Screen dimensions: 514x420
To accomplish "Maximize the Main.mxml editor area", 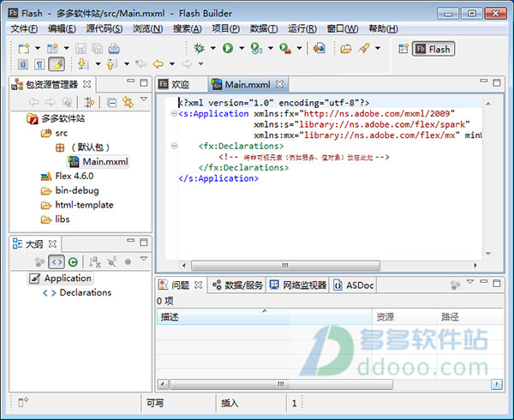I will tap(497, 82).
